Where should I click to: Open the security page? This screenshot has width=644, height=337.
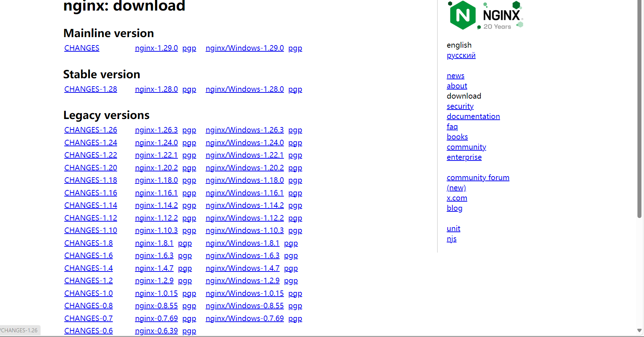[x=460, y=106]
